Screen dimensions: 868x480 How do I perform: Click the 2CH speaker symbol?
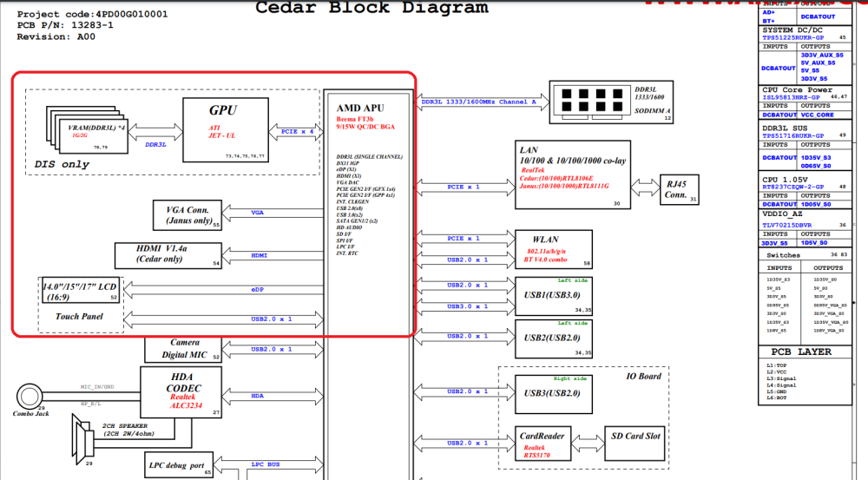(83, 439)
